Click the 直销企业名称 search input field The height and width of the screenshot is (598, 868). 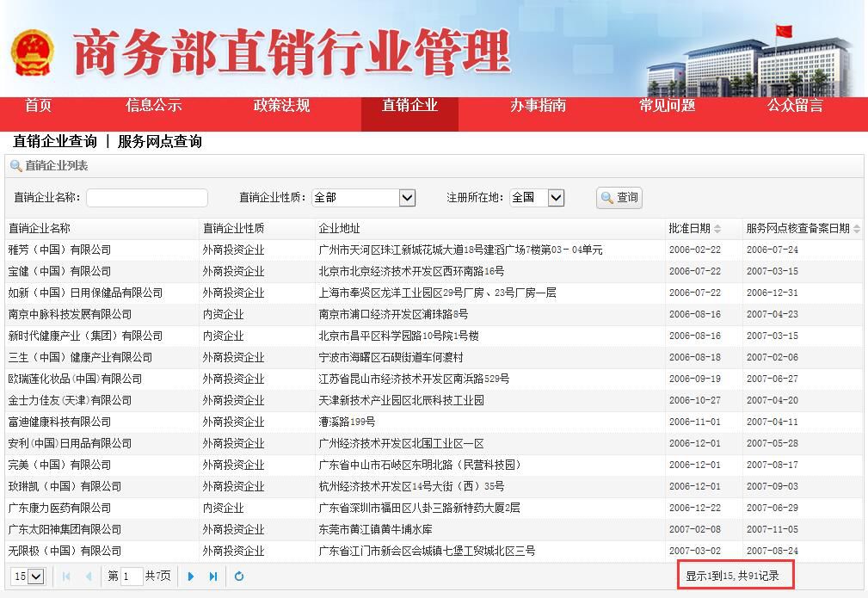tap(146, 198)
